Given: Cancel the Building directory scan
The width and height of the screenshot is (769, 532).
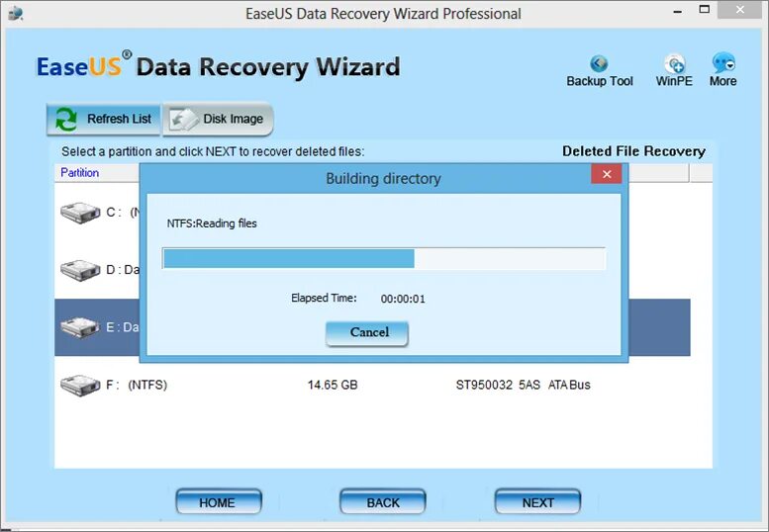Looking at the screenshot, I should pyautogui.click(x=367, y=333).
